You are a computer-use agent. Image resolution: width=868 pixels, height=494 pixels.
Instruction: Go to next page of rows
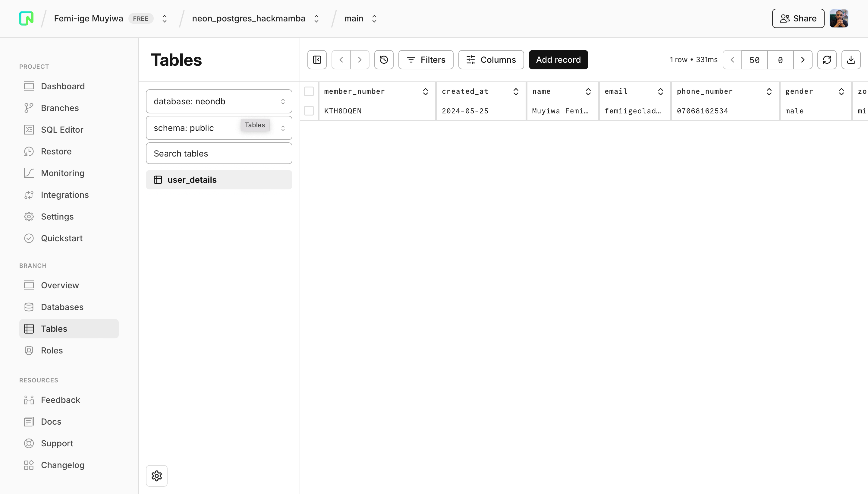803,60
